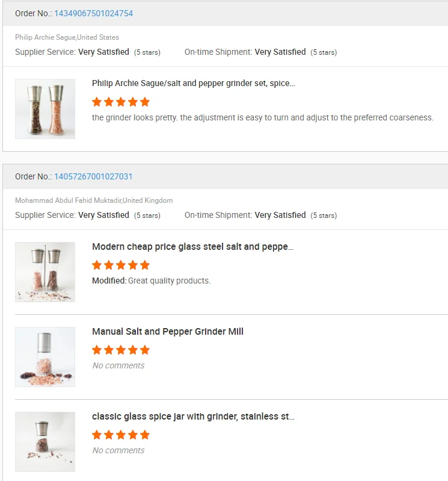
Task: Click star rating under Manual Salt Grinder Mill
Action: pos(120,350)
